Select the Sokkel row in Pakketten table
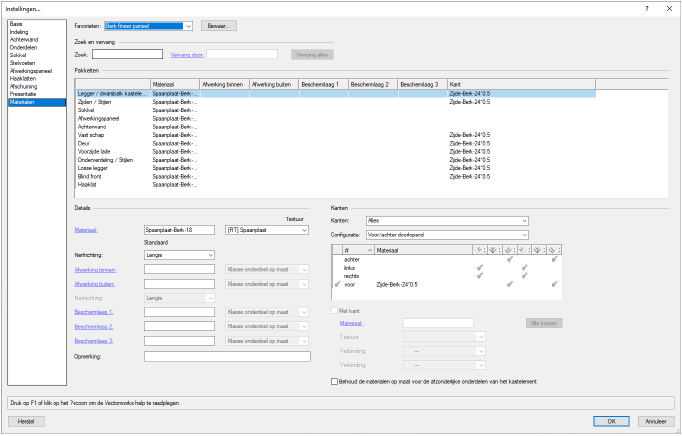 335,110
